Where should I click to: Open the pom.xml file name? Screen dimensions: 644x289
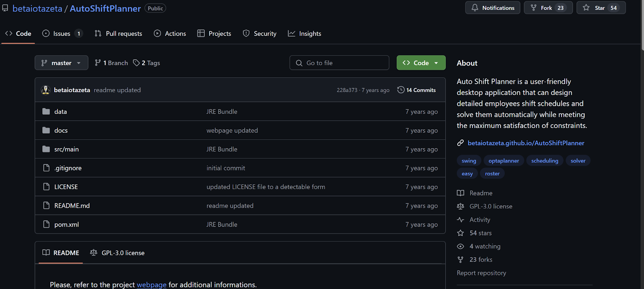67,225
